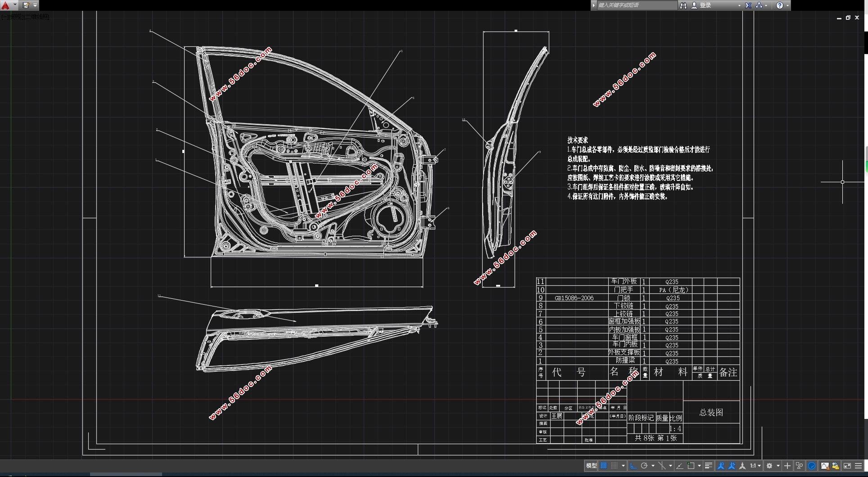The height and width of the screenshot is (477, 868).
Task: Expand the Autodesk 360 dropdown arrow
Action: pyautogui.click(x=766, y=5)
